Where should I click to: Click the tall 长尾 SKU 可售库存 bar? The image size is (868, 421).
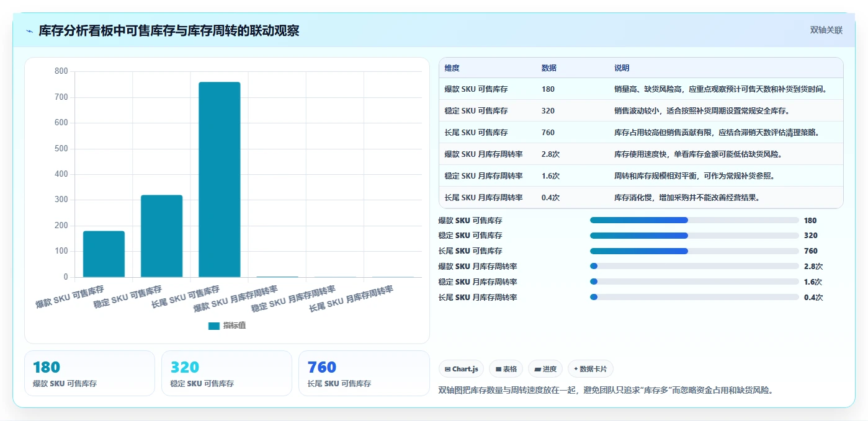[219, 180]
